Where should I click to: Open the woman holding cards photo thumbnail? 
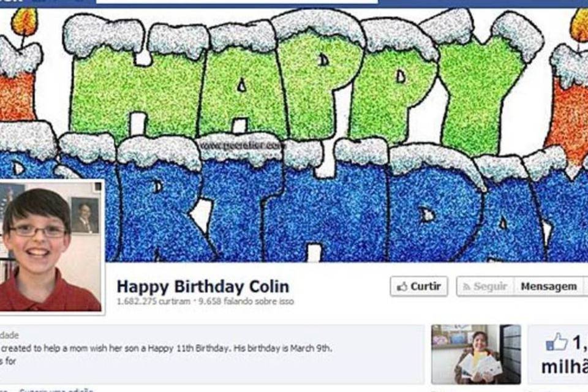click(476, 354)
